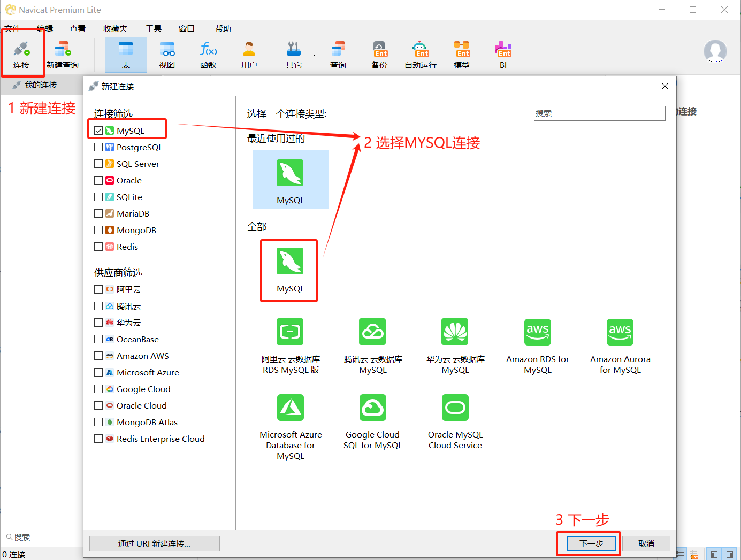Choose 腾讯云 云数据库 MySQL tile

[x=373, y=346]
